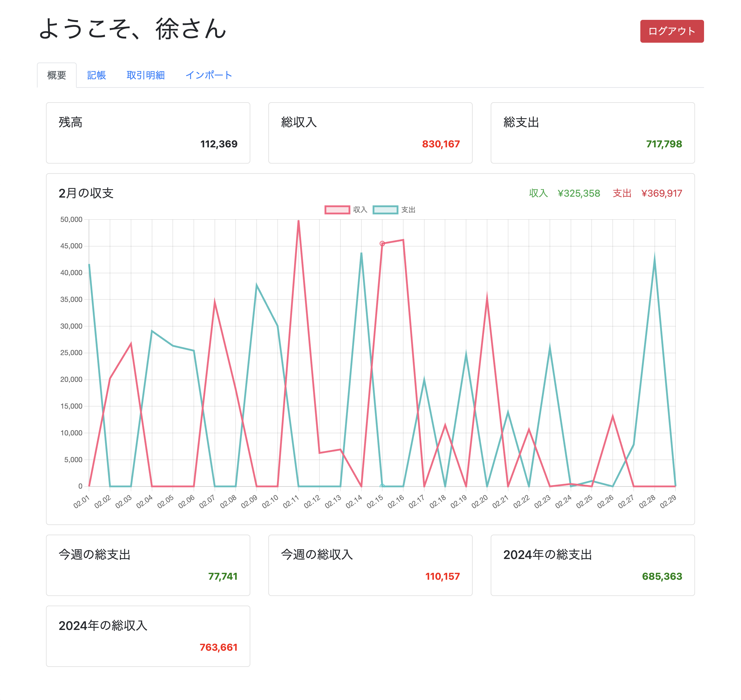
Task: Click the 収入 legend label text
Action: tap(360, 210)
